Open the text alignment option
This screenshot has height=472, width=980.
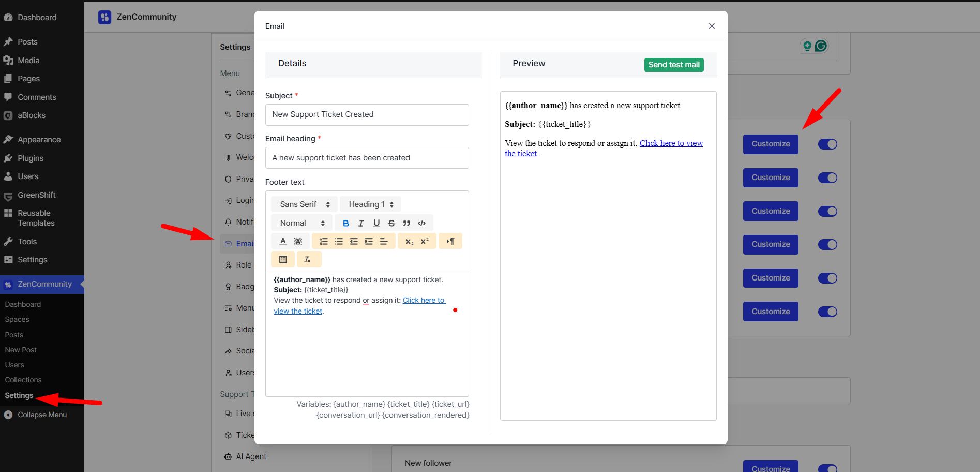384,241
